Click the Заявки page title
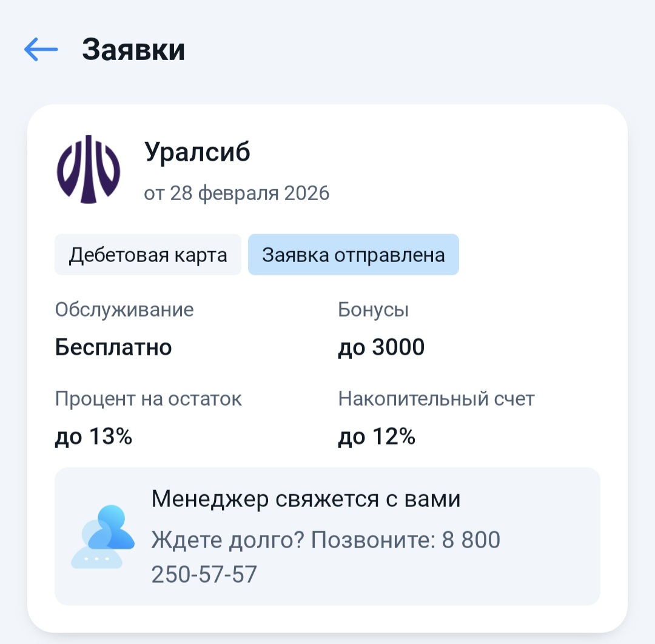 click(133, 50)
